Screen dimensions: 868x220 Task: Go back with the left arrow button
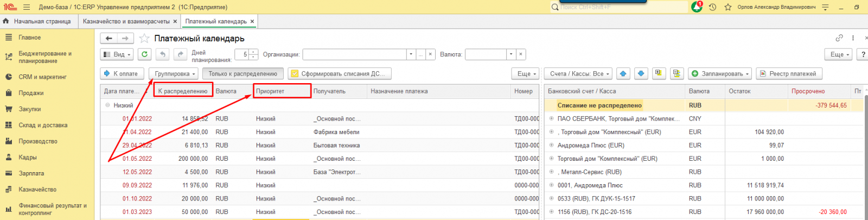[x=109, y=38]
